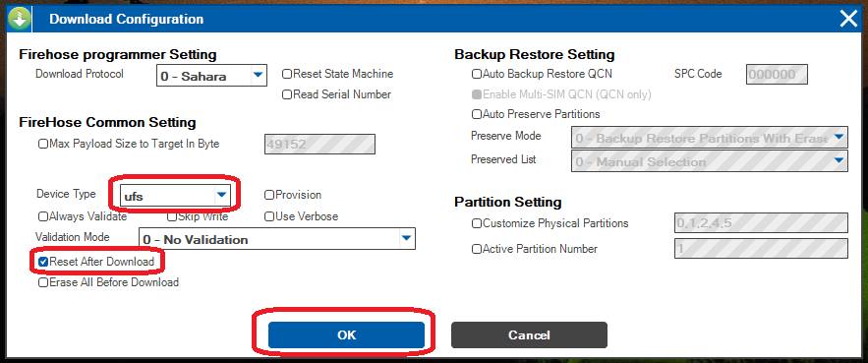
Task: Open the Validation Mode dropdown
Action: (x=277, y=239)
